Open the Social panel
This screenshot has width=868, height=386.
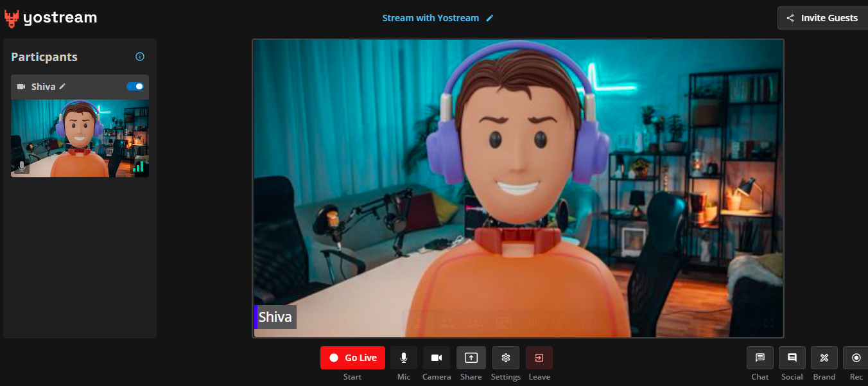tap(792, 358)
